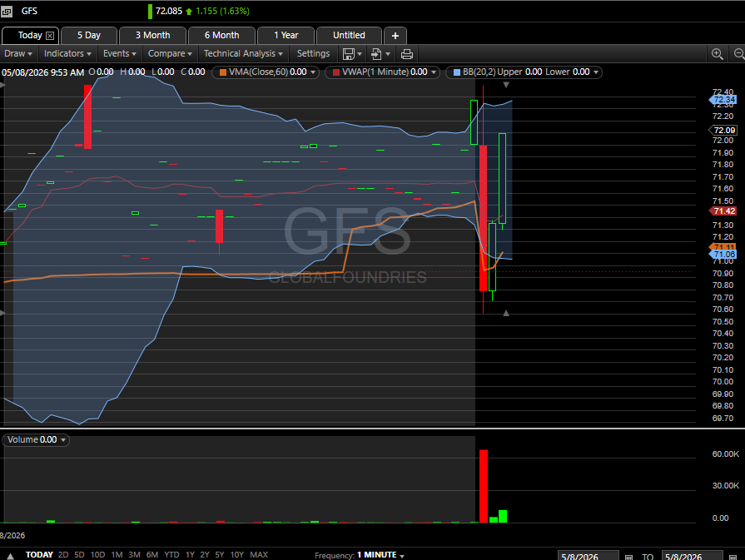The image size is (745, 560).
Task: Open the VWAP(1 Minute) indicator dropdown
Action: pos(434,72)
